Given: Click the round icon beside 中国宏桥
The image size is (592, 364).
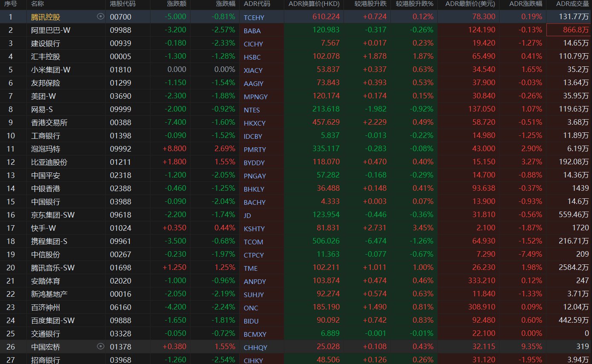Looking at the screenshot, I should pyautogui.click(x=101, y=347).
